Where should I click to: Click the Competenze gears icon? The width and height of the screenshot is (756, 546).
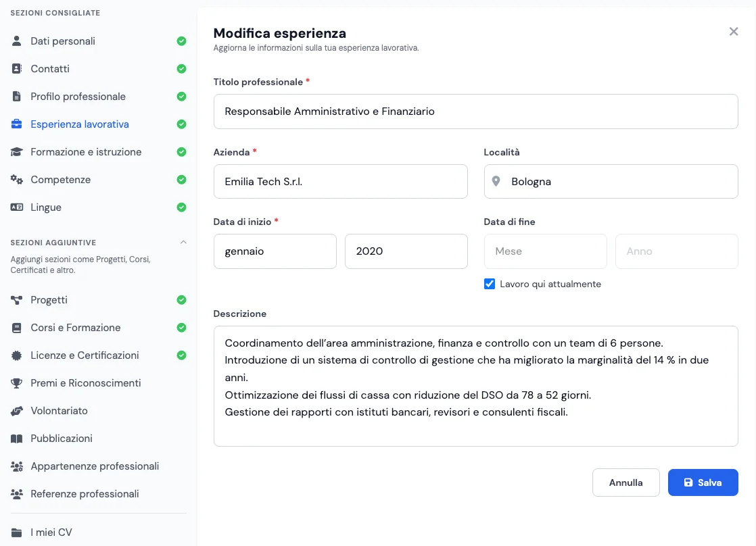(x=16, y=180)
